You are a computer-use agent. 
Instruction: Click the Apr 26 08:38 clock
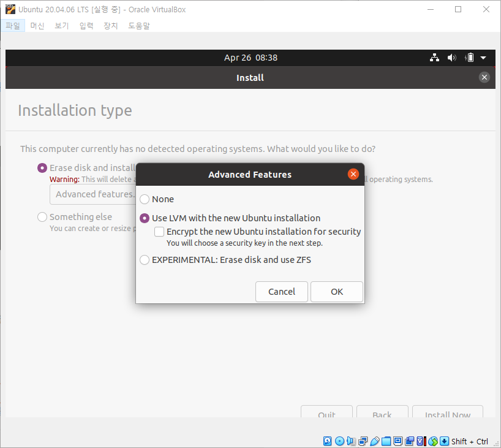[251, 58]
